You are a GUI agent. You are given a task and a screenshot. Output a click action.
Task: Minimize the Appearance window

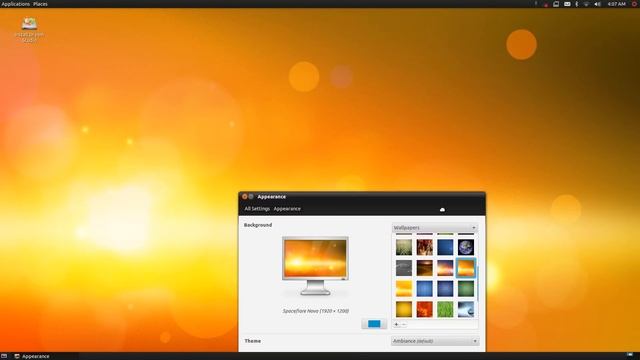pyautogui.click(x=251, y=197)
